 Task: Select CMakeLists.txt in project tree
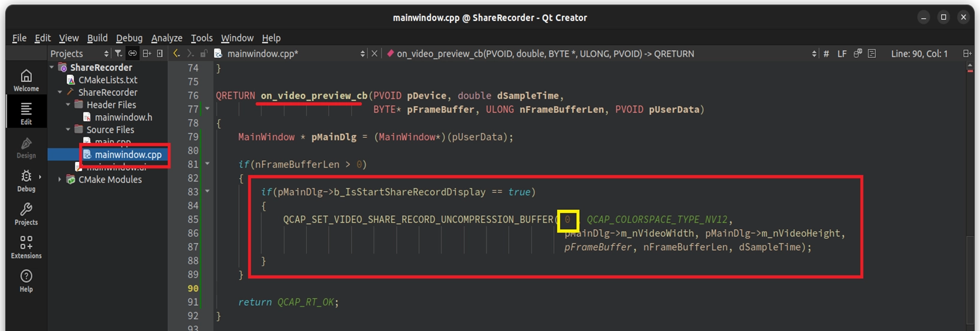coord(108,80)
